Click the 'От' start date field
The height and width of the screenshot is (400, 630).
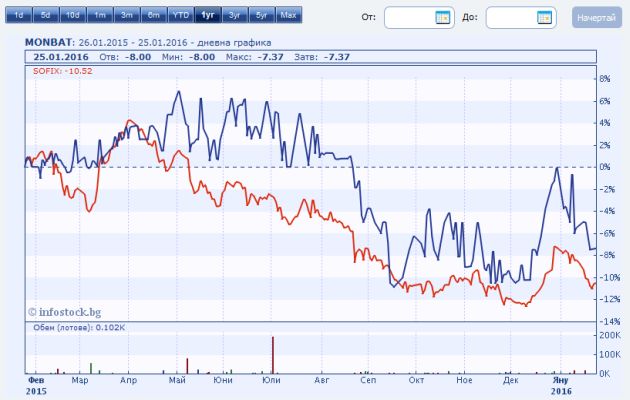click(x=419, y=17)
